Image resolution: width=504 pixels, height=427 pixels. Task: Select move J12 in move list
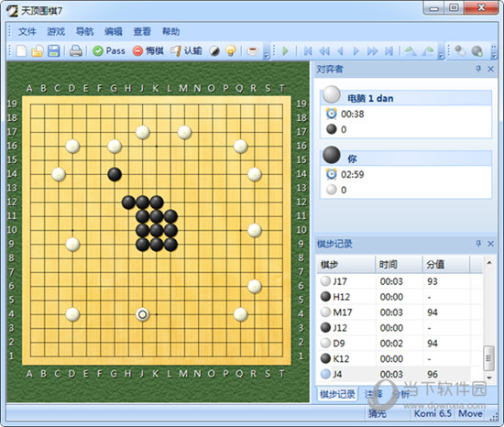pos(400,328)
